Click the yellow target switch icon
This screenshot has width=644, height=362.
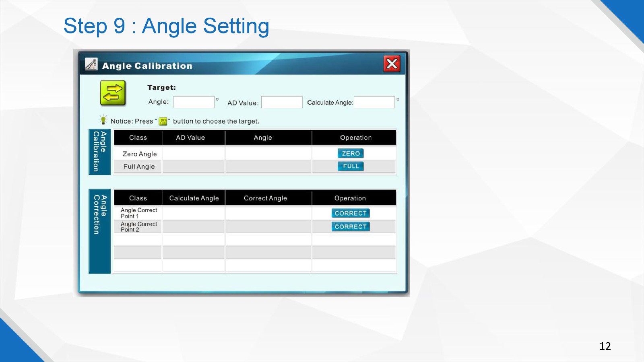[113, 93]
